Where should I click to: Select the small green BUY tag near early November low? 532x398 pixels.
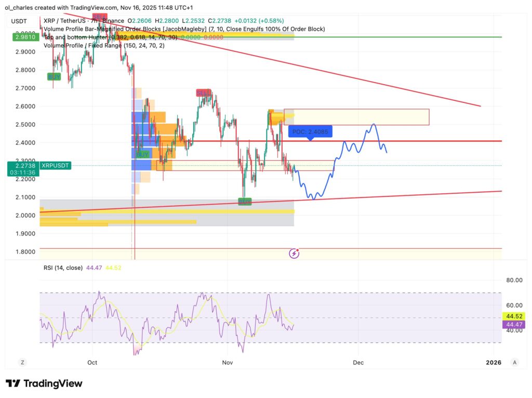point(244,202)
